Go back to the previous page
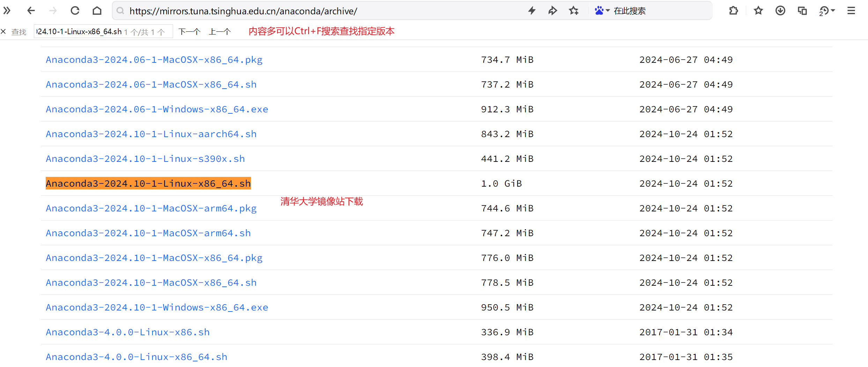The height and width of the screenshot is (367, 868). coord(31,11)
